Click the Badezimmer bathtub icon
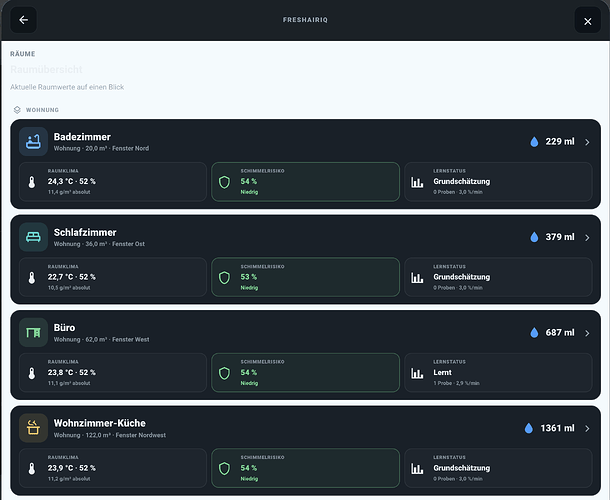Image resolution: width=610 pixels, height=500 pixels. [33, 142]
